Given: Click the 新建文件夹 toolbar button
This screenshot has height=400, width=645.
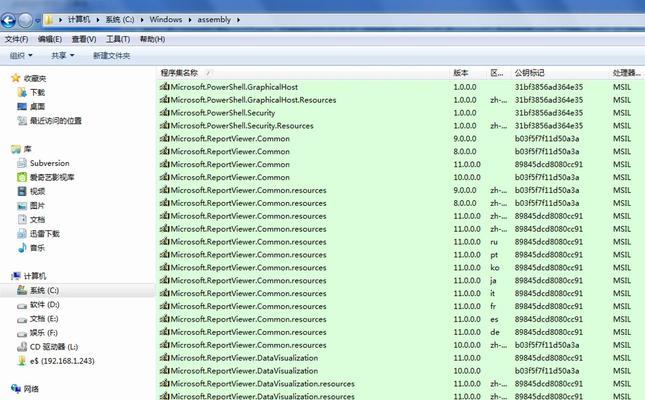Looking at the screenshot, I should coord(111,55).
